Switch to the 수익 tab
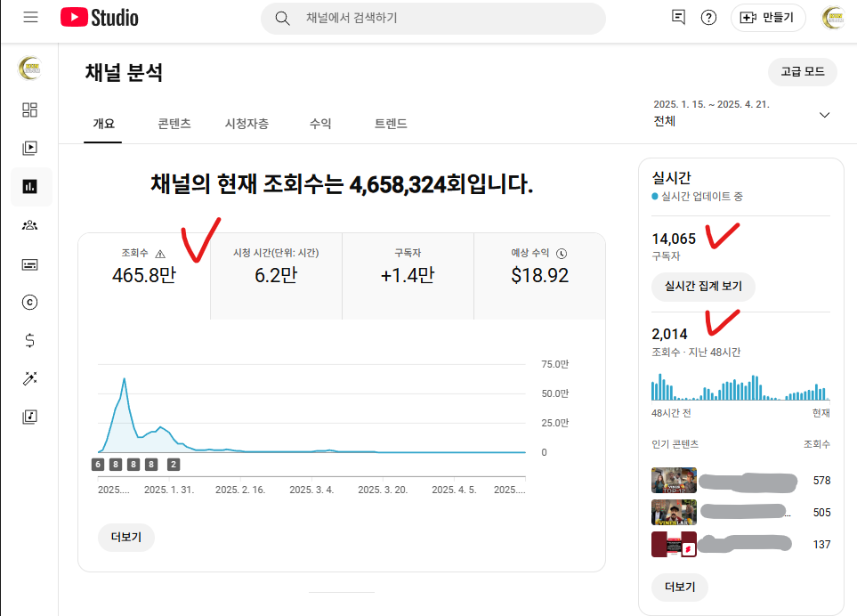 (320, 124)
